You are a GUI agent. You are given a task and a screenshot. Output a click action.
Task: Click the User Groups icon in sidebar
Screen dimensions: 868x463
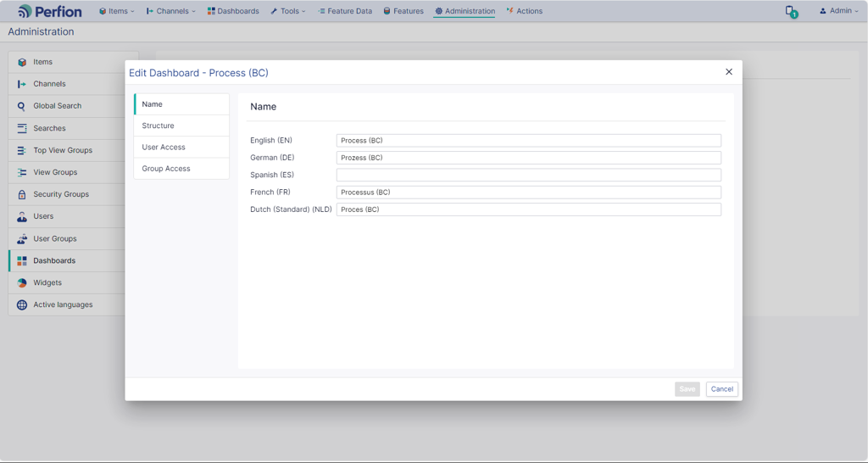pyautogui.click(x=21, y=238)
